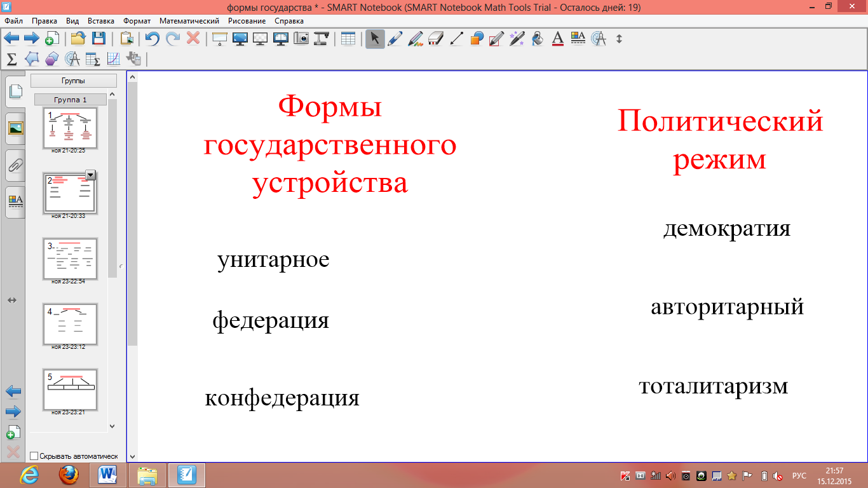This screenshot has height=488, width=868.
Task: Open the Справка menu
Action: (289, 21)
